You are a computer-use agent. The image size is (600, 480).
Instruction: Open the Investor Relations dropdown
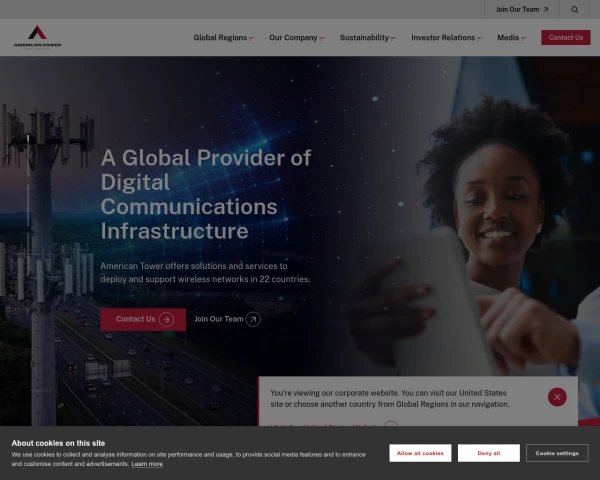point(447,38)
